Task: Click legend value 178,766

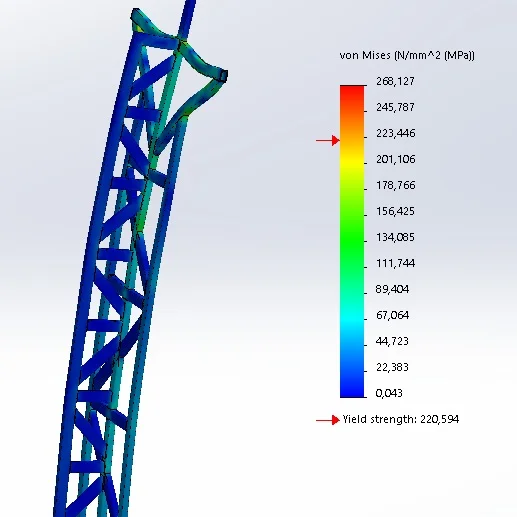Action: tap(396, 185)
